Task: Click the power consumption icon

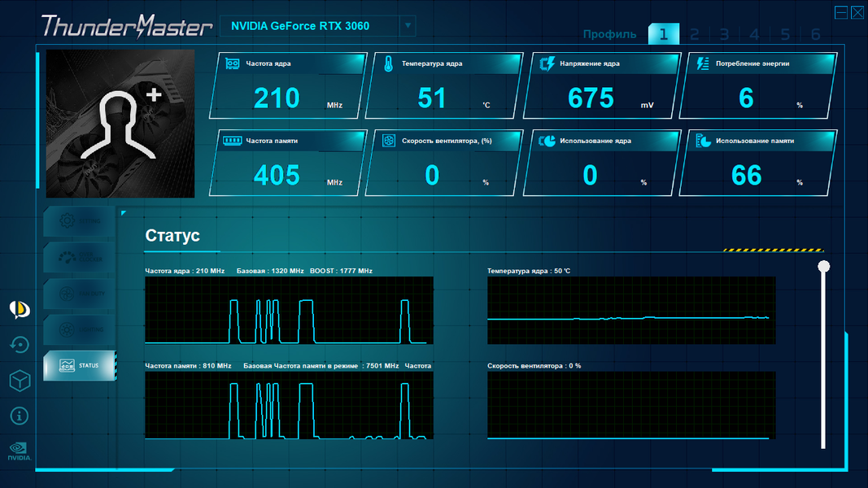Action: point(703,63)
